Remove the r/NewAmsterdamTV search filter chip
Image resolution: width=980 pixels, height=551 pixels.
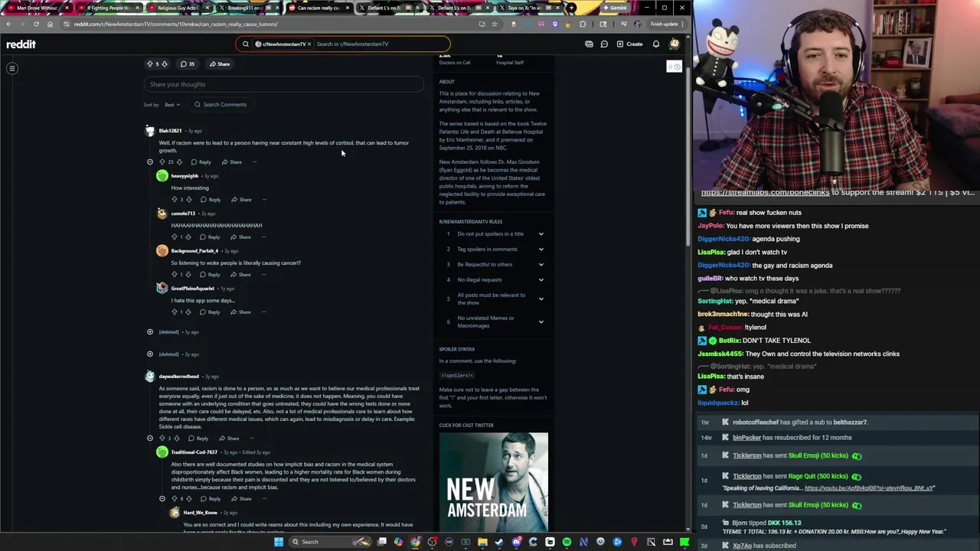point(309,44)
